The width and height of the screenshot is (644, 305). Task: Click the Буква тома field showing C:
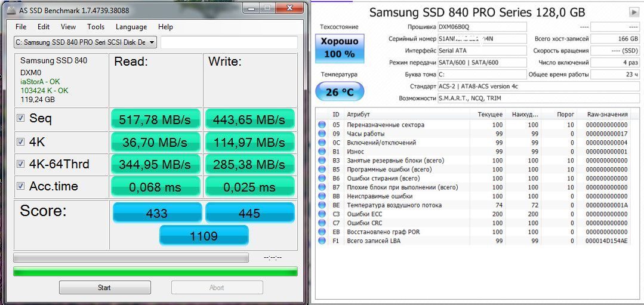482,74
